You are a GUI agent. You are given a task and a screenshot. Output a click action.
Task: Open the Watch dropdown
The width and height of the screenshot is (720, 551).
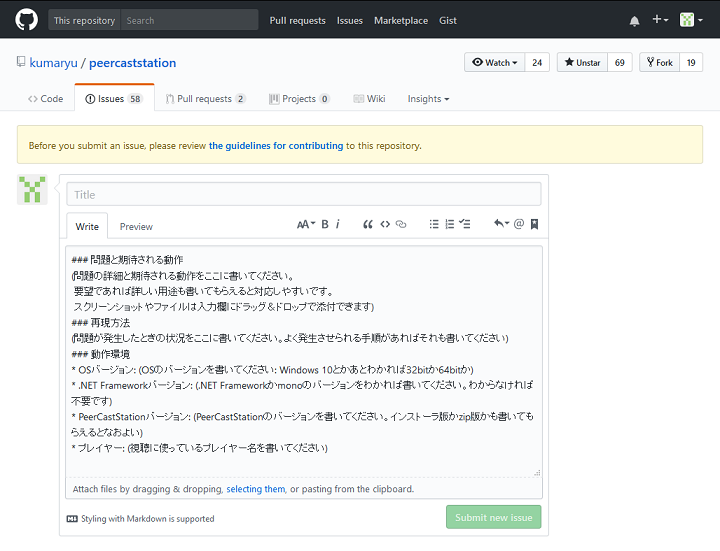click(x=495, y=62)
